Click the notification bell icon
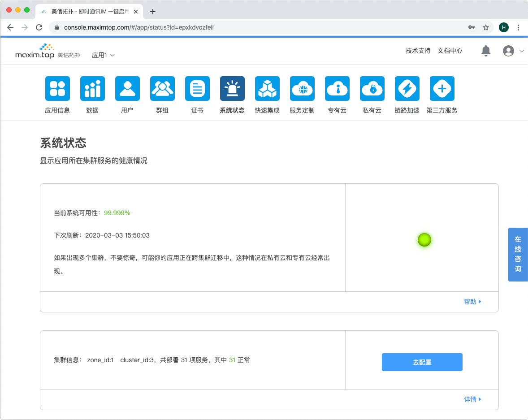Image resolution: width=528 pixels, height=420 pixels. (x=485, y=51)
